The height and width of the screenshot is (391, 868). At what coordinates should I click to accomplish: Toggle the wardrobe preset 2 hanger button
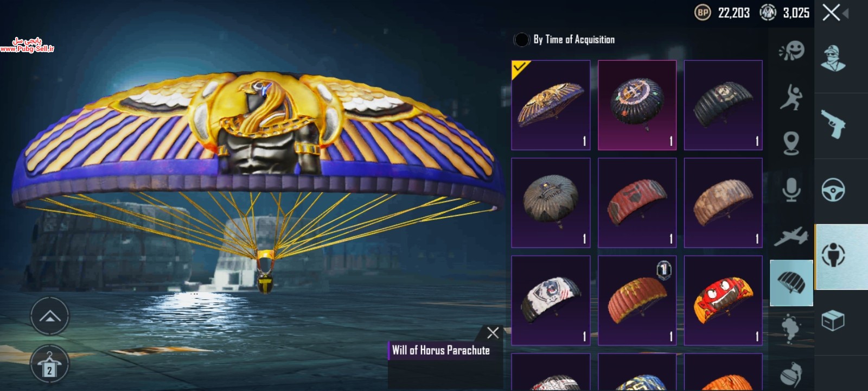49,364
